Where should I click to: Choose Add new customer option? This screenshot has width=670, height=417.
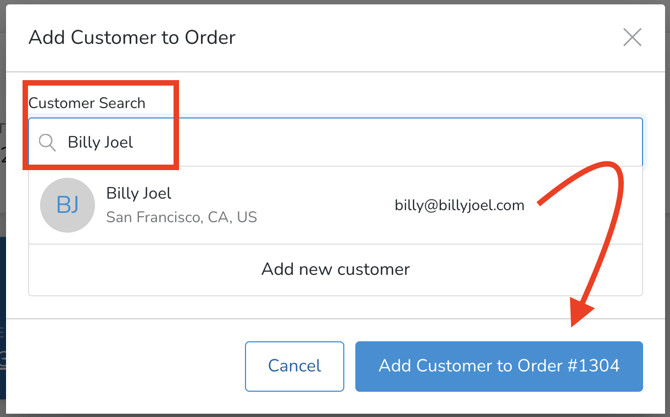click(335, 269)
